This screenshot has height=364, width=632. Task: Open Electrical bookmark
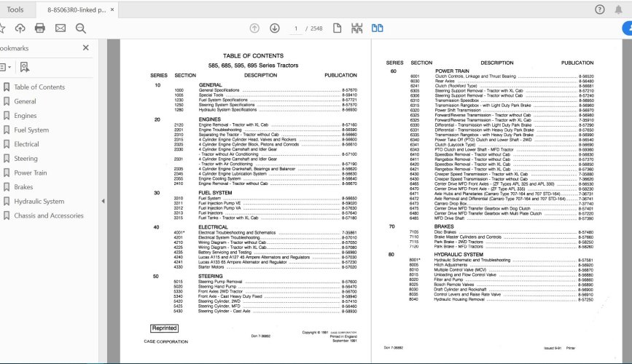coord(26,144)
